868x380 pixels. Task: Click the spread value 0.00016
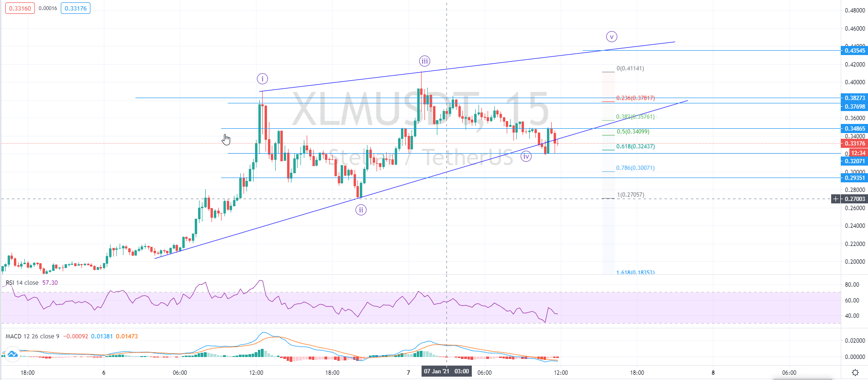[48, 8]
